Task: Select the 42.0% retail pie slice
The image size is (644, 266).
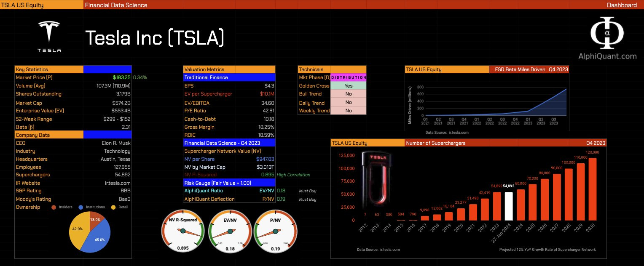Action: pyautogui.click(x=78, y=229)
